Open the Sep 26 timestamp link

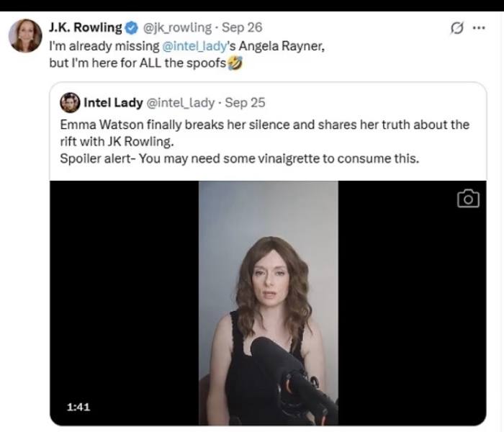click(x=242, y=28)
